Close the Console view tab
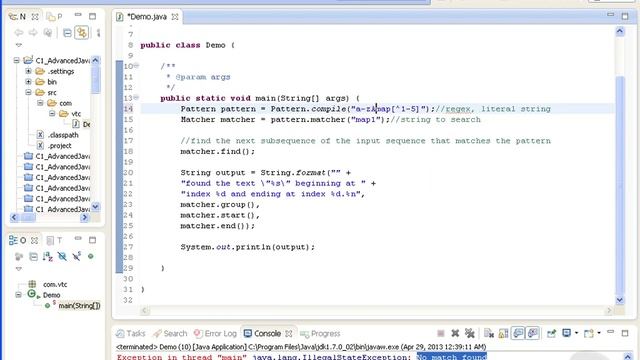Viewport: 640px width, 360px height. [289, 333]
